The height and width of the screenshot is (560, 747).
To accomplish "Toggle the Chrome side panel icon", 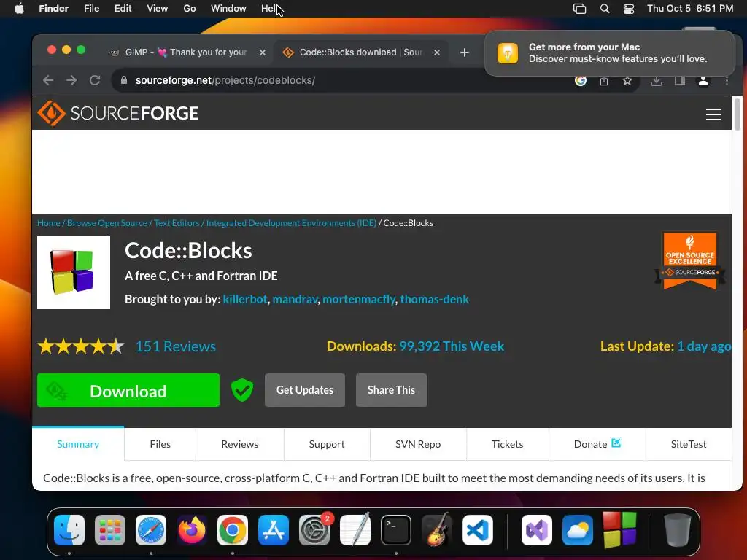I will [680, 80].
